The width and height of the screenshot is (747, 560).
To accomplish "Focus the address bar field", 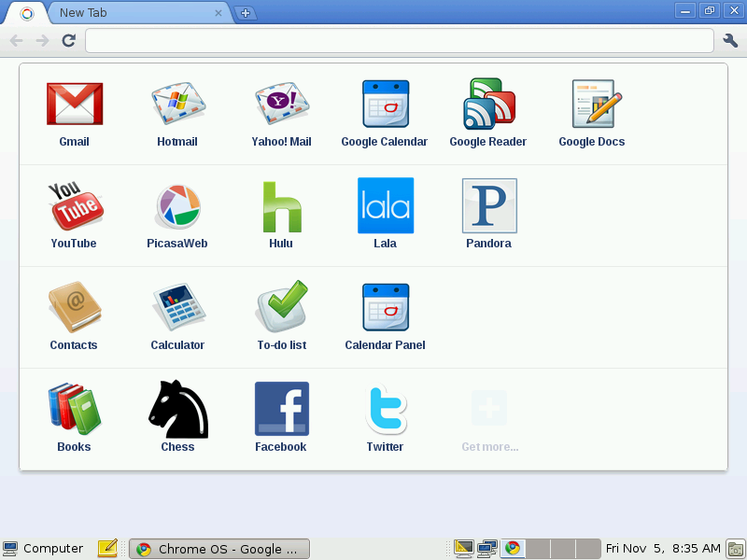I will pos(399,40).
